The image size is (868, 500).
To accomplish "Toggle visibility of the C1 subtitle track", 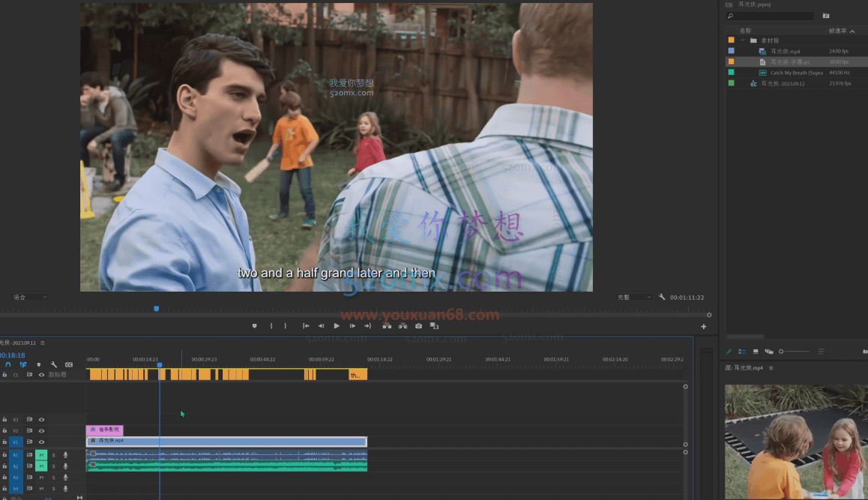I will click(x=41, y=375).
